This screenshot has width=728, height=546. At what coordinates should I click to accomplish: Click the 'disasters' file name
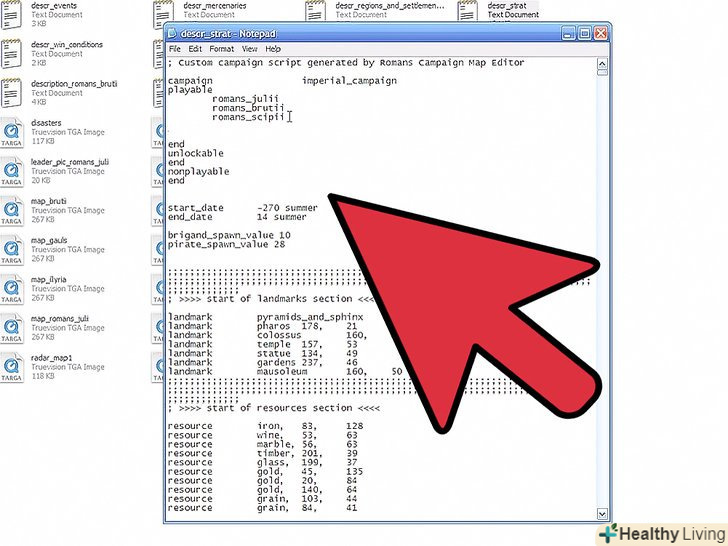point(46,123)
